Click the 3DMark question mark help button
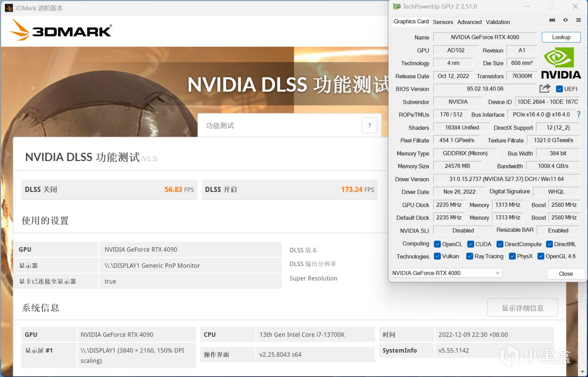 coord(369,125)
